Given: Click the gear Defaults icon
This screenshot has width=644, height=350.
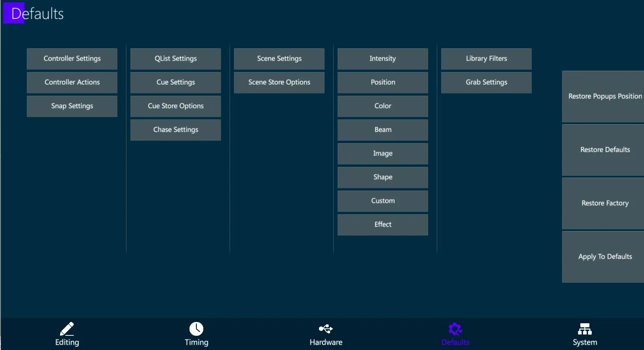Looking at the screenshot, I should click(455, 329).
